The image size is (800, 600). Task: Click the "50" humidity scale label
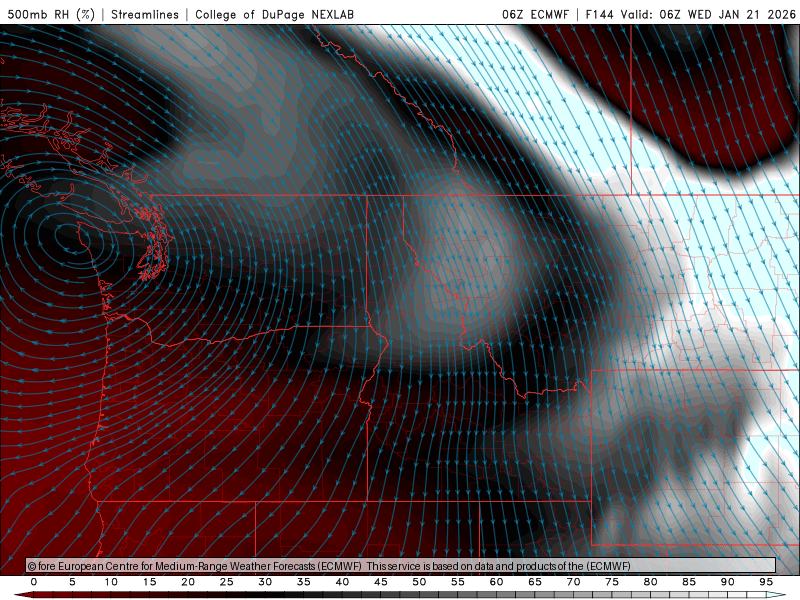(x=419, y=582)
